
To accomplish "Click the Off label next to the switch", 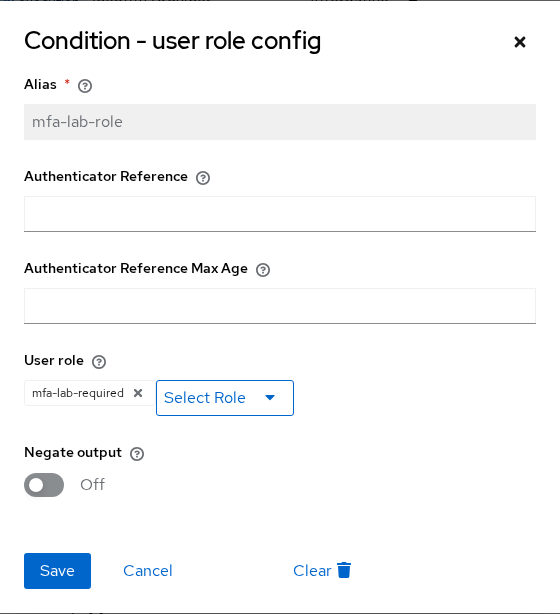I will click(92, 485).
